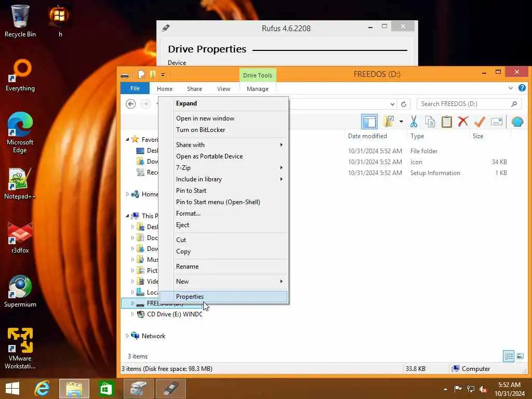Image resolution: width=532 pixels, height=399 pixels.
Task: Click Properties quick access icon in title bar
Action: coord(141,74)
